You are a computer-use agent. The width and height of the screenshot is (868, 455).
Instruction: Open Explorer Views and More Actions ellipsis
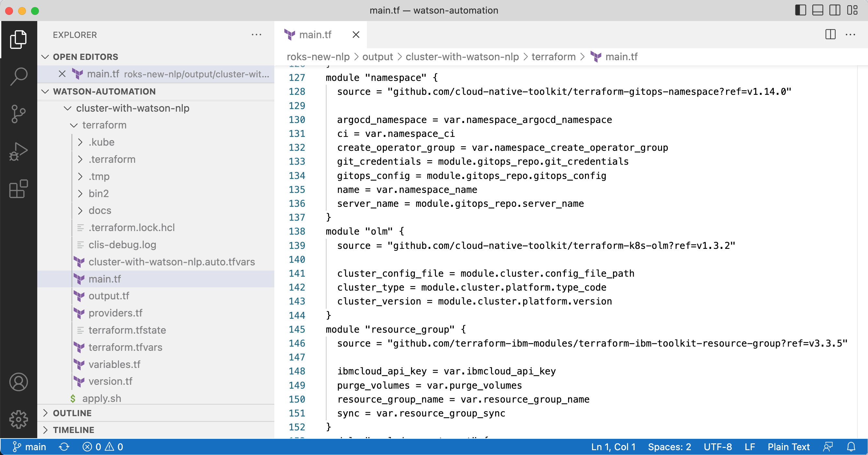tap(257, 35)
